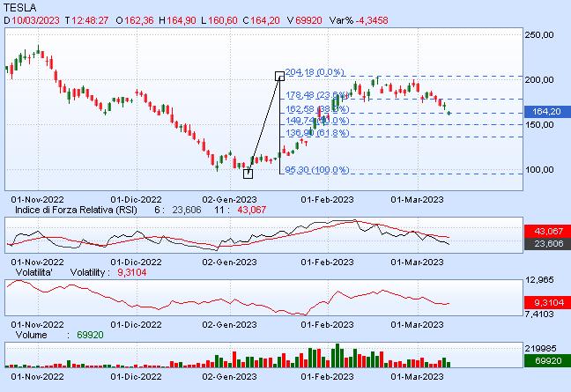Click the last candlestick on price chart
Image resolution: width=571 pixels, height=392 pixels.
click(449, 114)
